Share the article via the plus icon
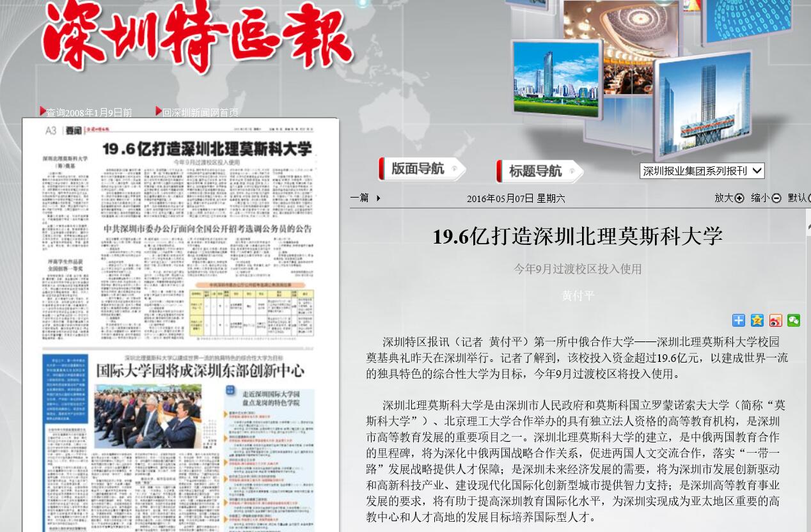 pos(738,320)
